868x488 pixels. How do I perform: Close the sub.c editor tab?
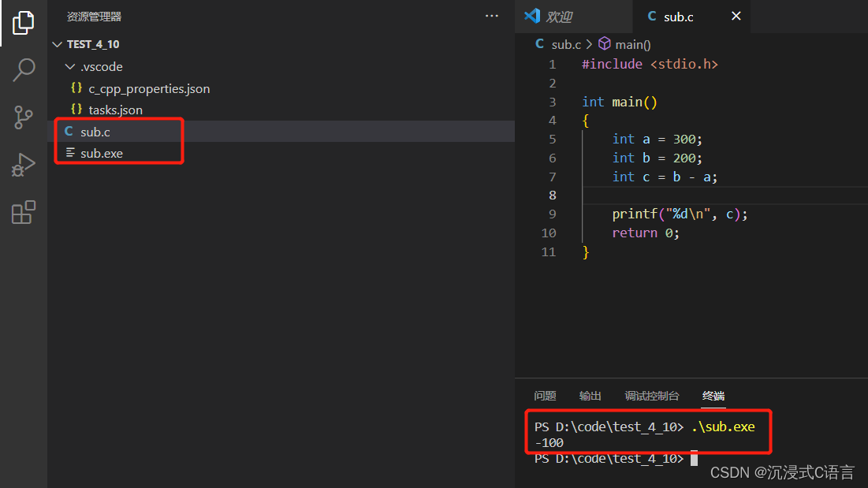point(736,16)
